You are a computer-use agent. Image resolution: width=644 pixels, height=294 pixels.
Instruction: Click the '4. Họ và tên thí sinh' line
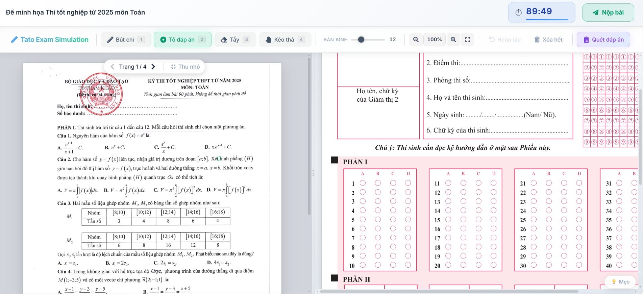[497, 98]
